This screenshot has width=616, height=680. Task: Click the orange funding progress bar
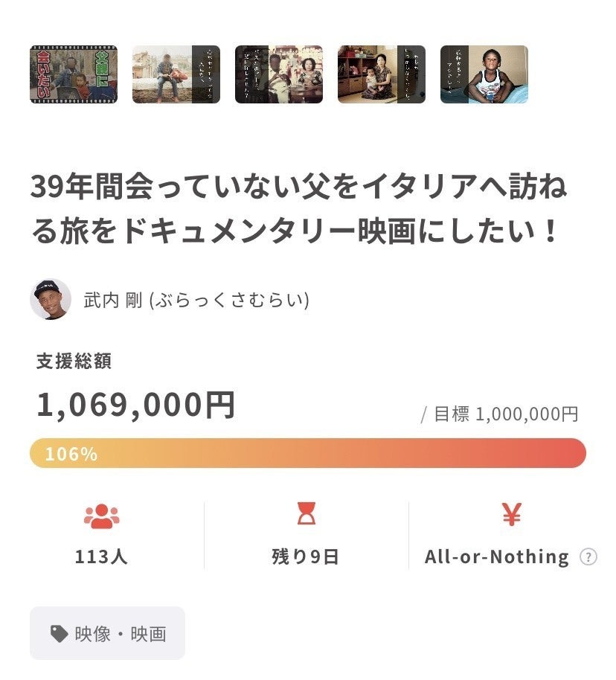pyautogui.click(x=335, y=453)
